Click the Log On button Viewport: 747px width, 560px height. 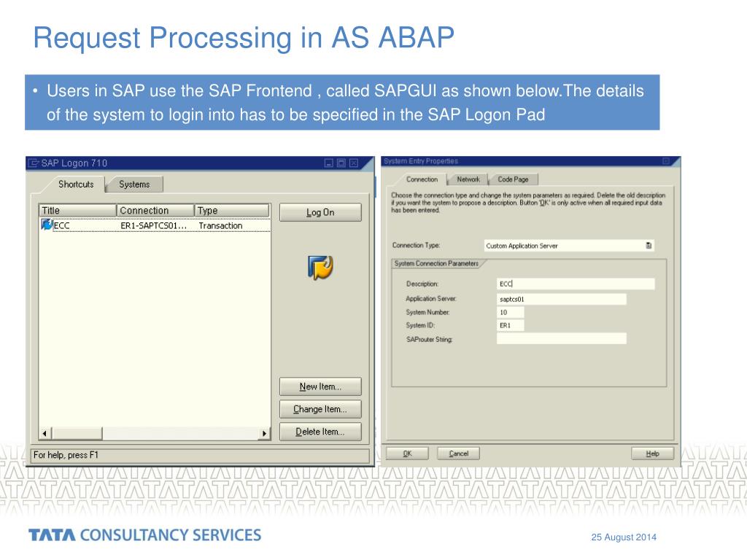(320, 212)
